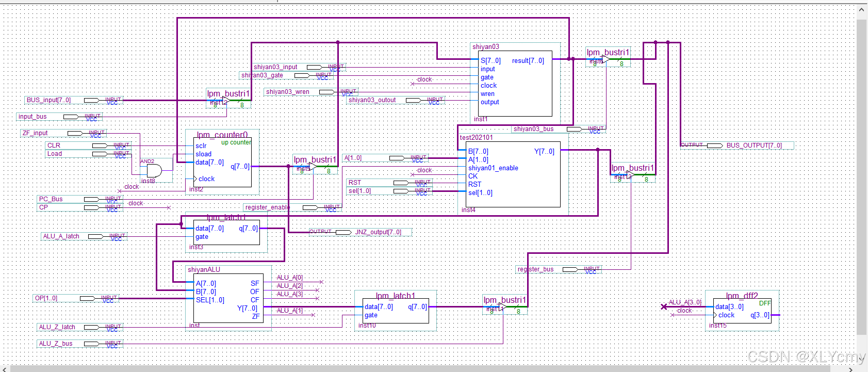Click the input_bus pin label
Screen dimensions: 868x372
(32, 117)
